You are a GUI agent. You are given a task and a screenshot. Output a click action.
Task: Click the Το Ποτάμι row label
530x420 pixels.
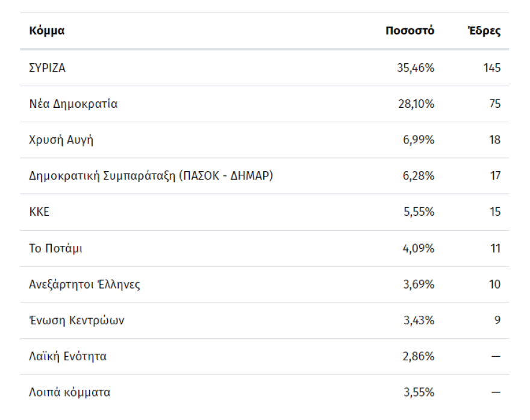click(55, 248)
